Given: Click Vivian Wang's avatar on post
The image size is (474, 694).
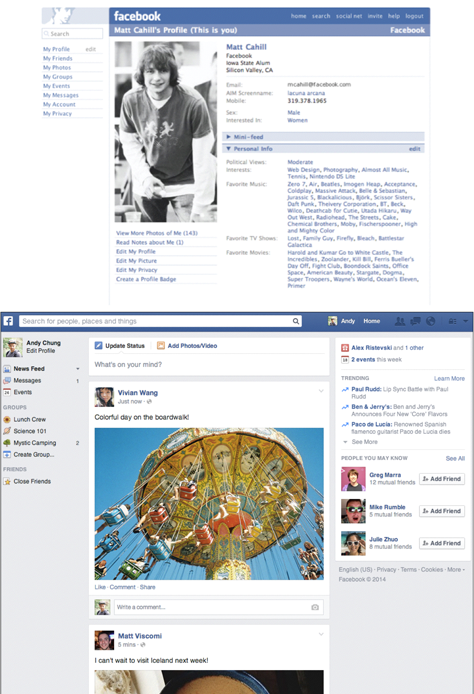Looking at the screenshot, I should pyautogui.click(x=104, y=397).
